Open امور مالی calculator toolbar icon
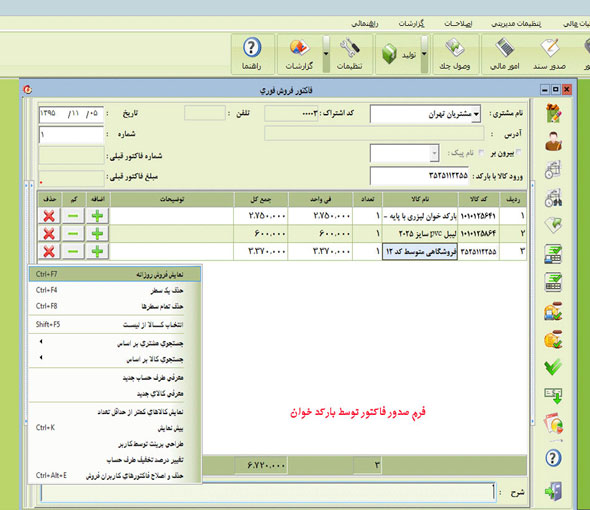 coord(505,54)
